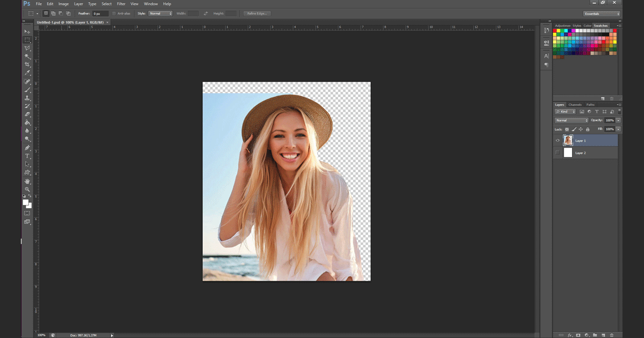Select the Brush tool
The width and height of the screenshot is (644, 338).
pyautogui.click(x=27, y=90)
